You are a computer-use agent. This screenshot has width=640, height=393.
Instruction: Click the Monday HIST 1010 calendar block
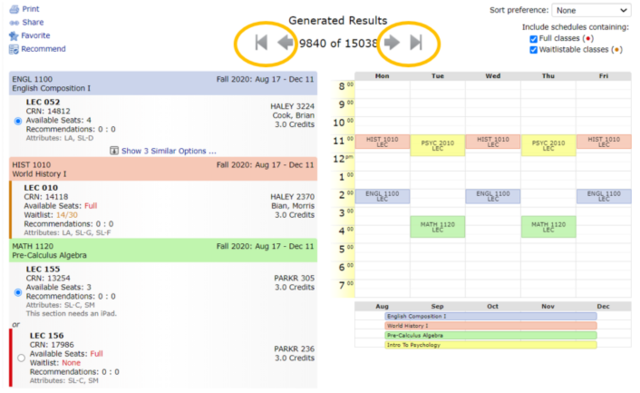(x=382, y=142)
